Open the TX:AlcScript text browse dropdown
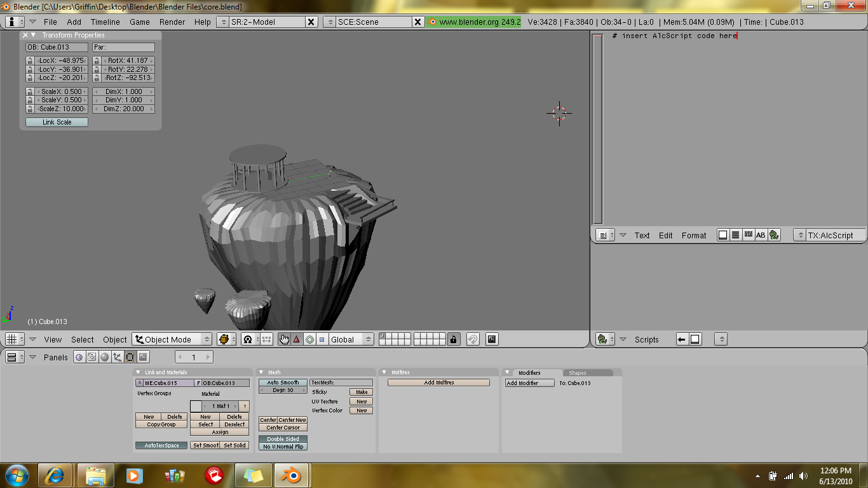The height and width of the screenshot is (488, 868). point(800,235)
